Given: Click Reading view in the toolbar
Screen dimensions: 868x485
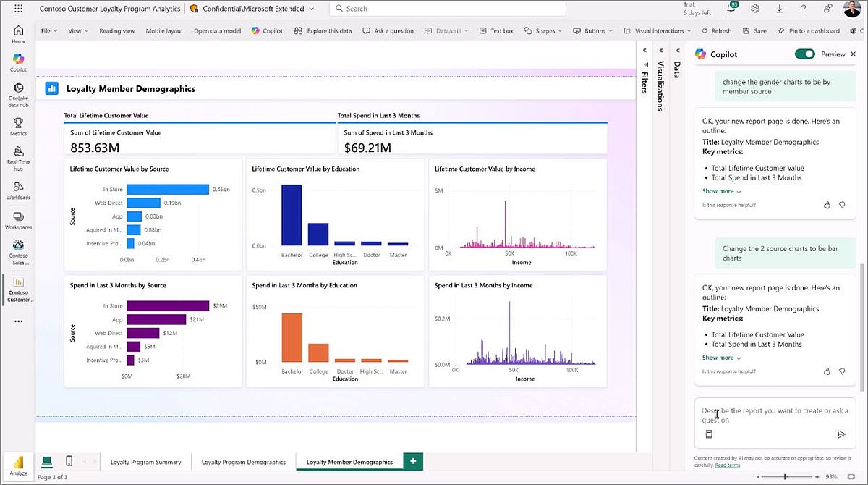Looking at the screenshot, I should pyautogui.click(x=117, y=31).
